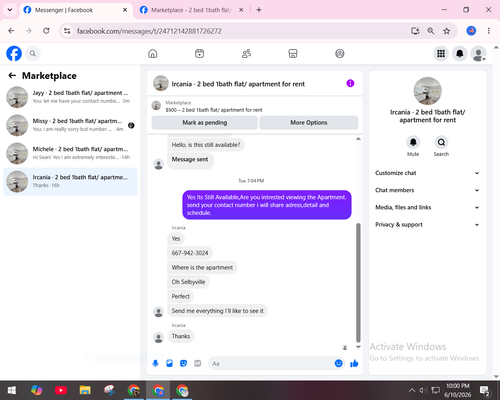This screenshot has width=500, height=400.
Task: Open the account profile avatar menu
Action: coord(478,53)
